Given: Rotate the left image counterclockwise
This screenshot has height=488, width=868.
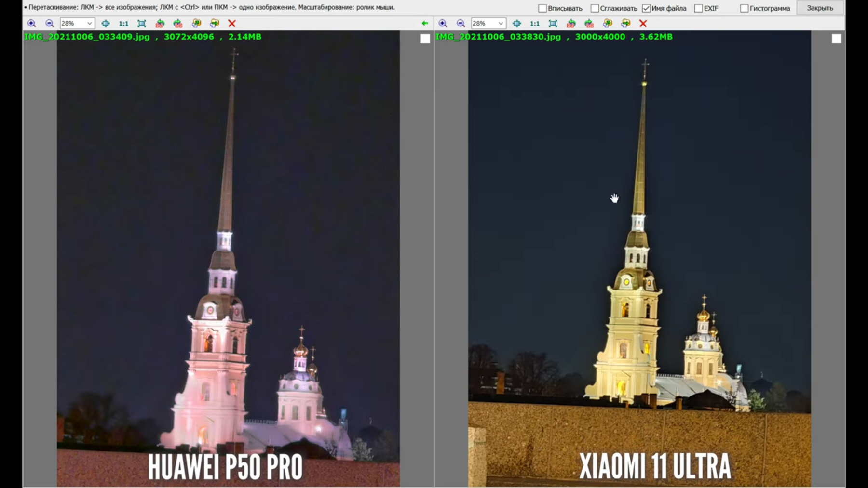Looking at the screenshot, I should [x=160, y=23].
